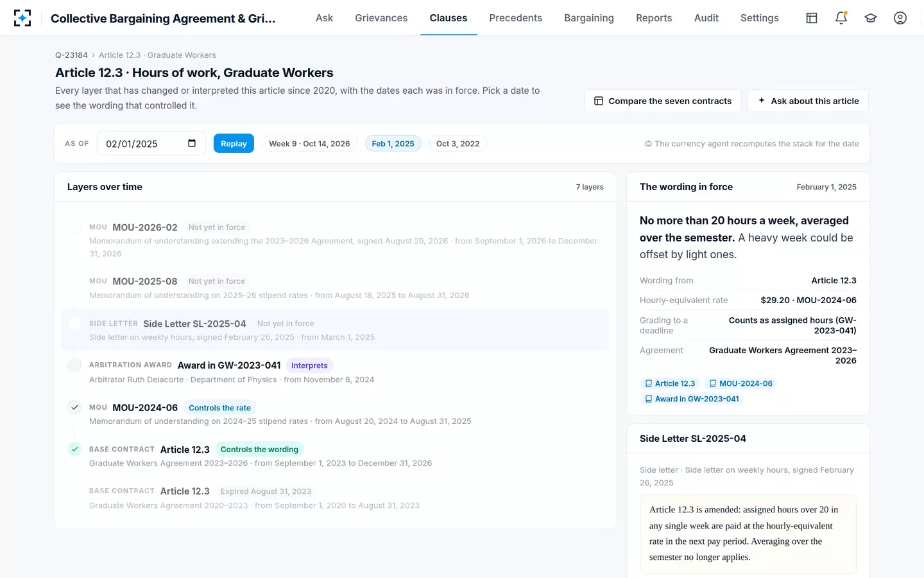Click the app logo icon
The image size is (924, 578).
pyautogui.click(x=22, y=18)
